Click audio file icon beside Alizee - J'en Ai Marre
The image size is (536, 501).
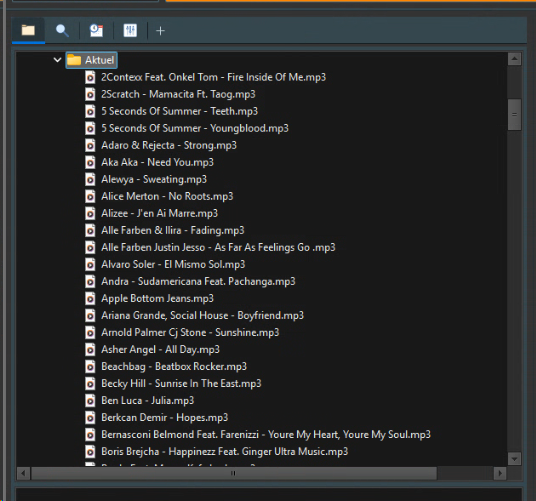pyautogui.click(x=90, y=214)
